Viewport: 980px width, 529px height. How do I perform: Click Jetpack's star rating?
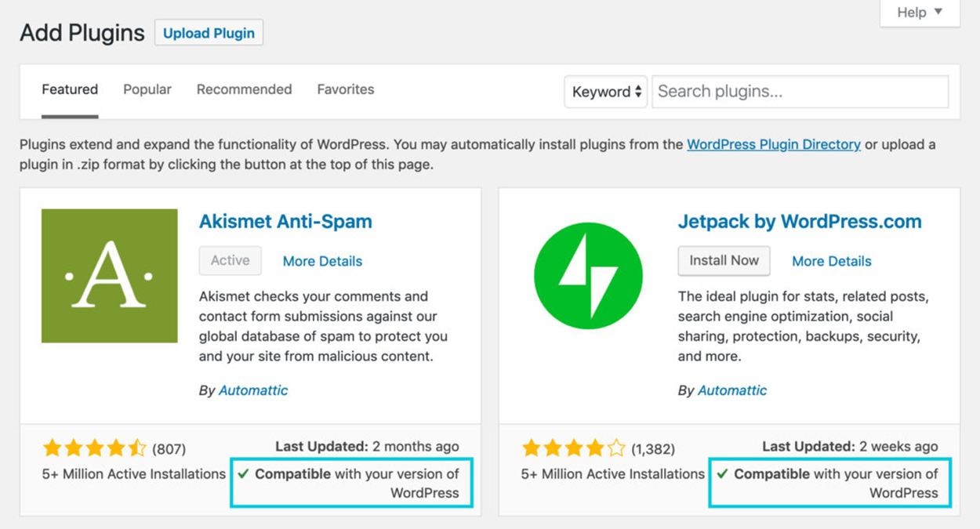point(574,448)
